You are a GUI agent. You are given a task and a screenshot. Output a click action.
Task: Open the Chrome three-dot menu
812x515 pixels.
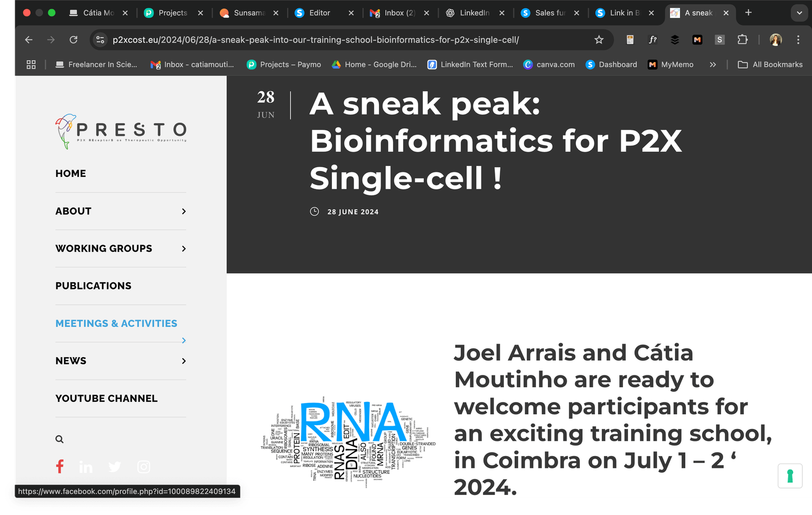coord(798,39)
